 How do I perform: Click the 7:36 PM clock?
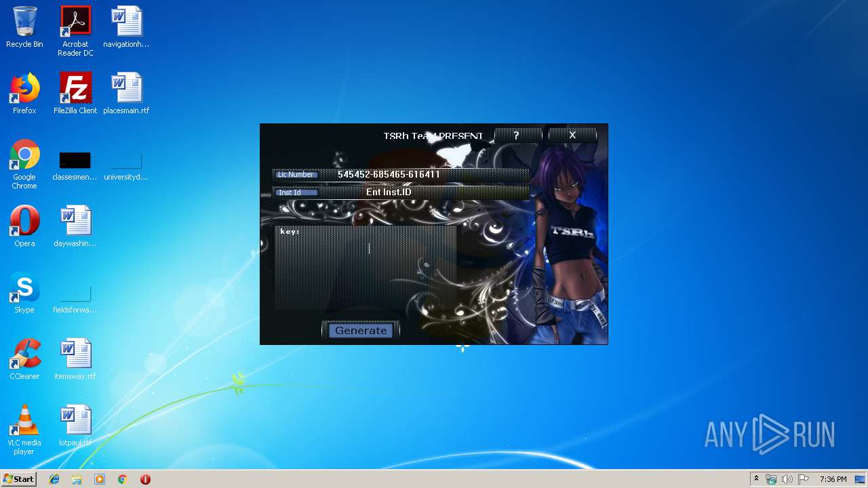pyautogui.click(x=833, y=479)
